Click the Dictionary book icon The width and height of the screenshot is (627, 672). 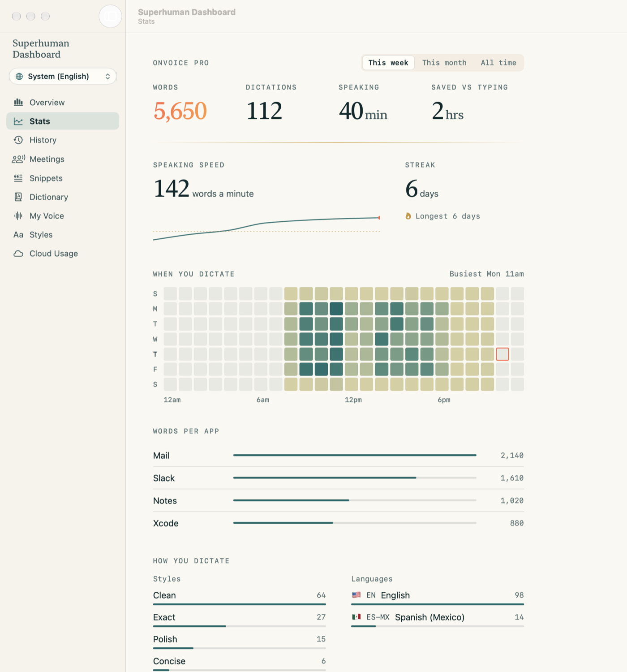pyautogui.click(x=18, y=197)
